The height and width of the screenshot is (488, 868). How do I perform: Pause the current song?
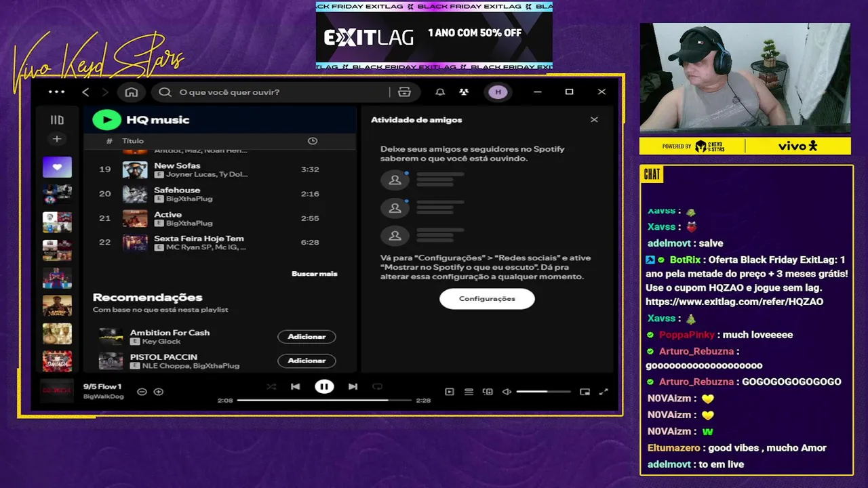[x=324, y=387]
